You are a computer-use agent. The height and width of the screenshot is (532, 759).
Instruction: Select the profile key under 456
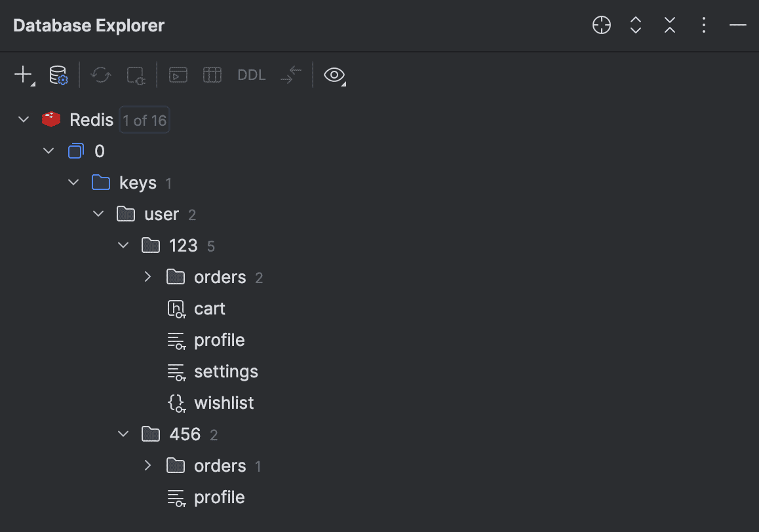[219, 497]
